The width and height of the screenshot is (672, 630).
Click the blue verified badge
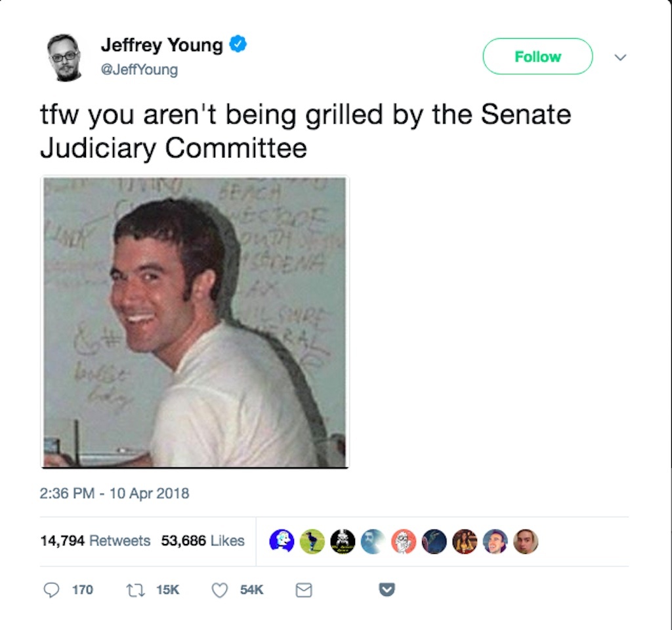pyautogui.click(x=238, y=44)
